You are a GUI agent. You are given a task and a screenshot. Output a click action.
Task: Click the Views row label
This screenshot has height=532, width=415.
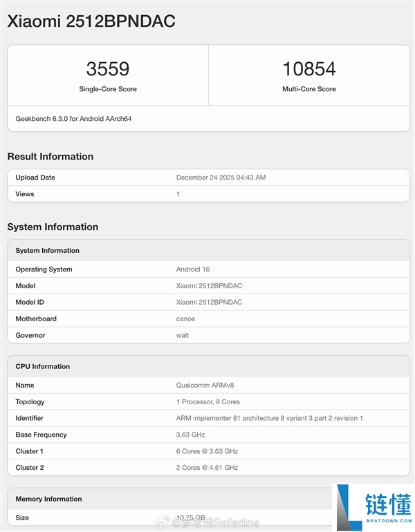coord(25,194)
